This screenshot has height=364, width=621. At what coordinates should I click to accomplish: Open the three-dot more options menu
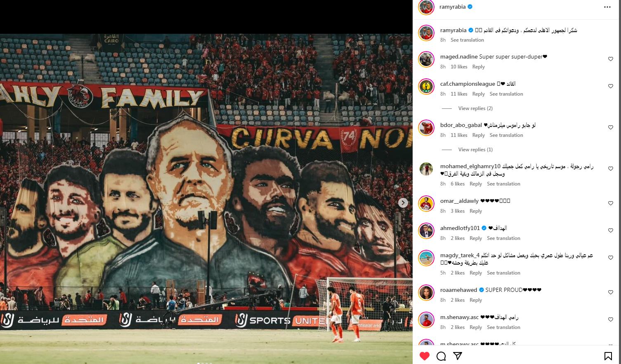607,7
